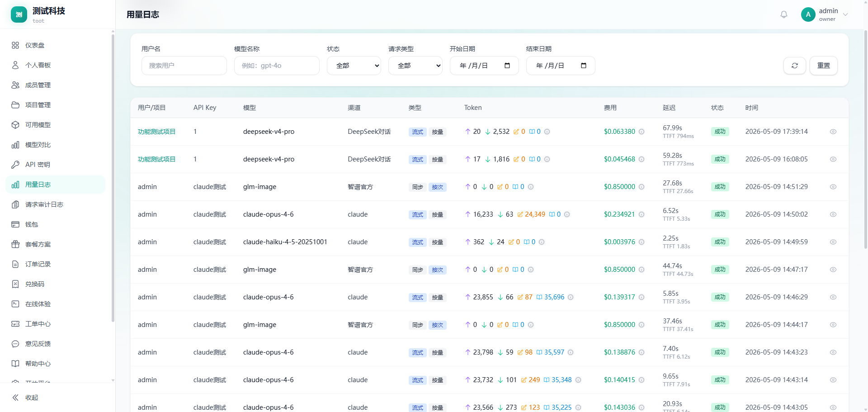
Task: Click cost info icon beside $0.139317
Action: (x=642, y=297)
